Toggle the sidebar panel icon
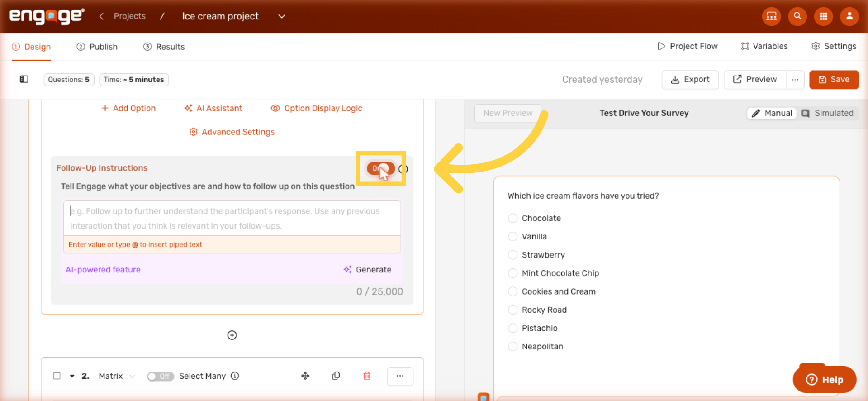The width and height of the screenshot is (868, 401). click(x=24, y=79)
